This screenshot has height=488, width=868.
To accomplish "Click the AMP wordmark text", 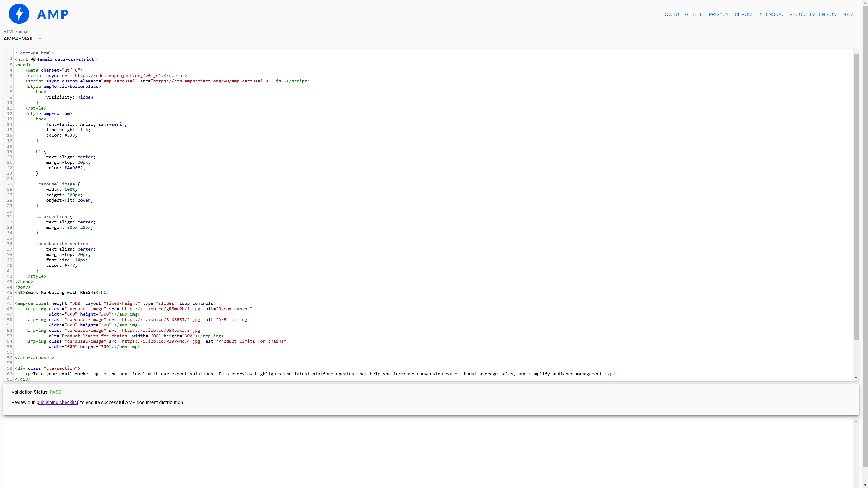I will pyautogui.click(x=53, y=14).
